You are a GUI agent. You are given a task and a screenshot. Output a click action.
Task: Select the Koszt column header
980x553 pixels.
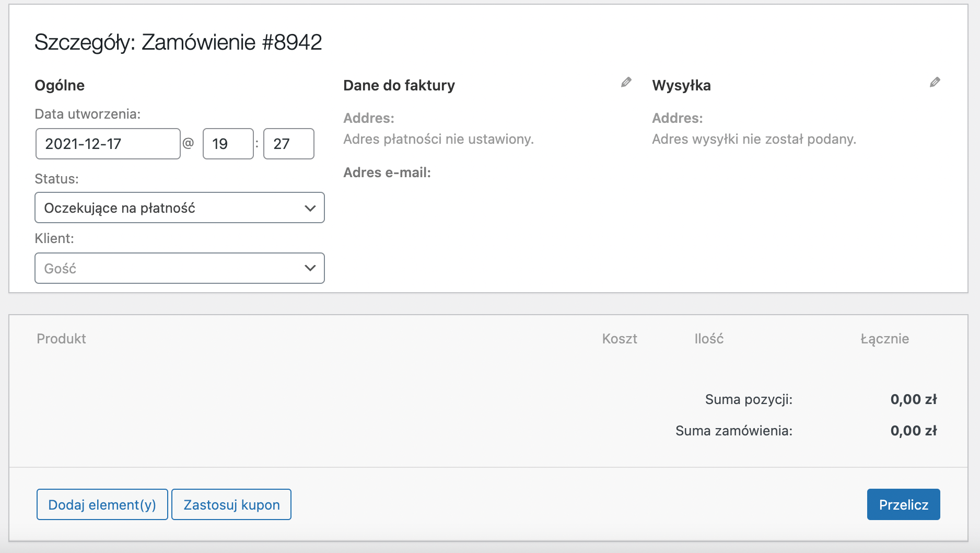pos(620,339)
